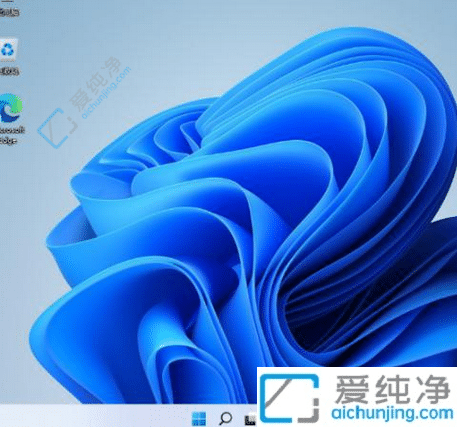Viewport: 457px width, 427px height.
Task: Open taskbar Search magnifier
Action: (225, 418)
